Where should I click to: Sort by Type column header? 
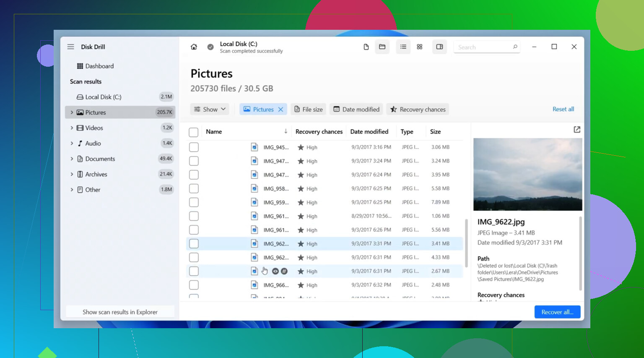[407, 132]
